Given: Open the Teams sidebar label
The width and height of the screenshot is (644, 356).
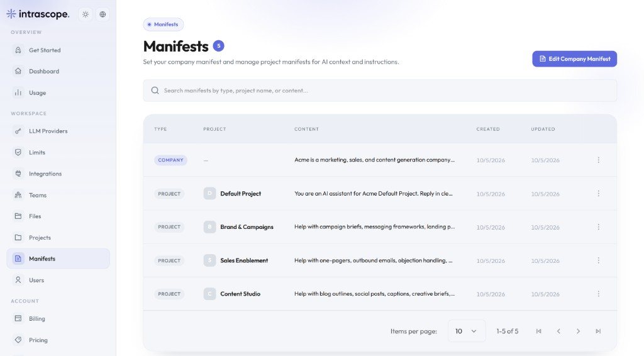Looking at the screenshot, I should click(38, 195).
